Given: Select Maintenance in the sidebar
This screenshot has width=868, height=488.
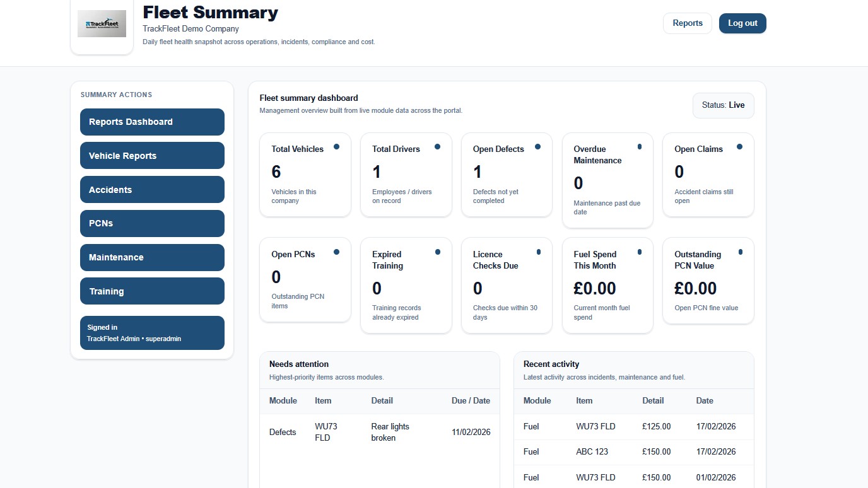Looking at the screenshot, I should click(151, 257).
